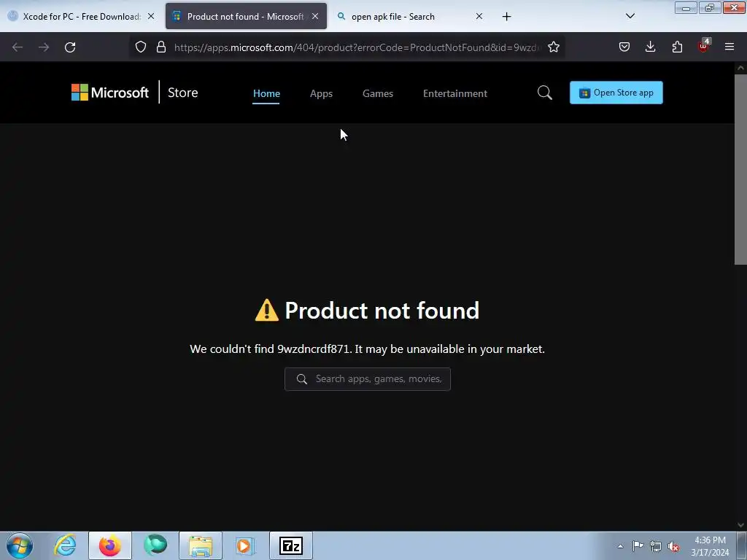Click scrollbar down arrow
Screen dimensions: 747x560
(740, 525)
